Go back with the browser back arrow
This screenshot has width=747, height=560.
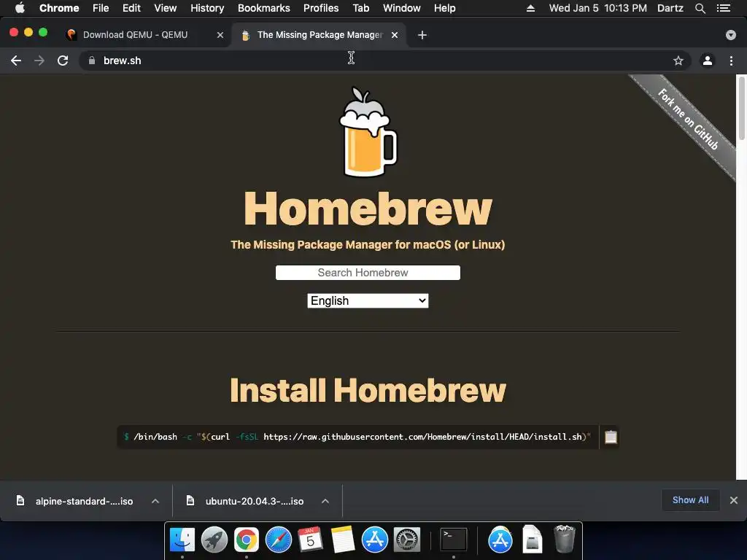(16, 61)
